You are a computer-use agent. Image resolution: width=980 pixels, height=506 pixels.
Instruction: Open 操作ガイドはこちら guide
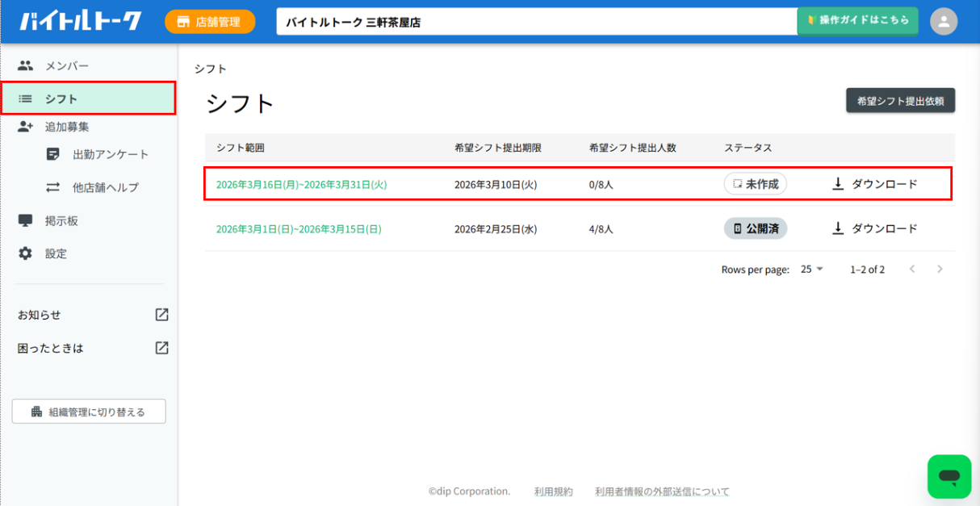[x=857, y=20]
